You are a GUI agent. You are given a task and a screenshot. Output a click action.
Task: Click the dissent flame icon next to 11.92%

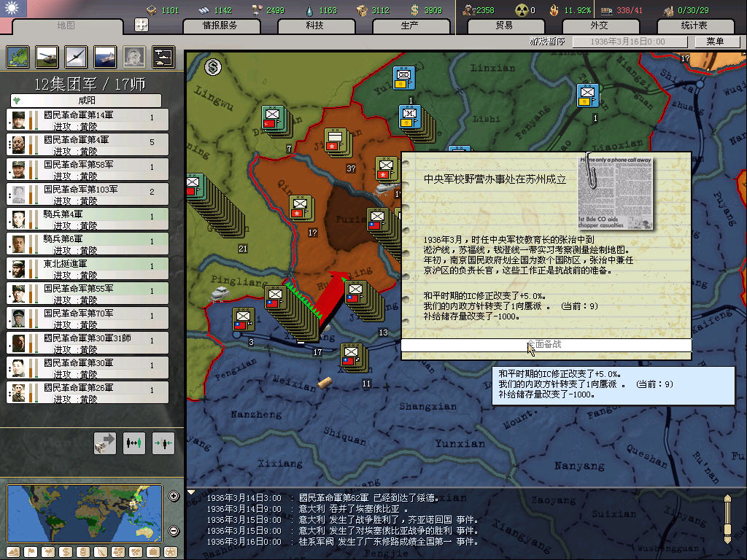pyautogui.click(x=554, y=10)
